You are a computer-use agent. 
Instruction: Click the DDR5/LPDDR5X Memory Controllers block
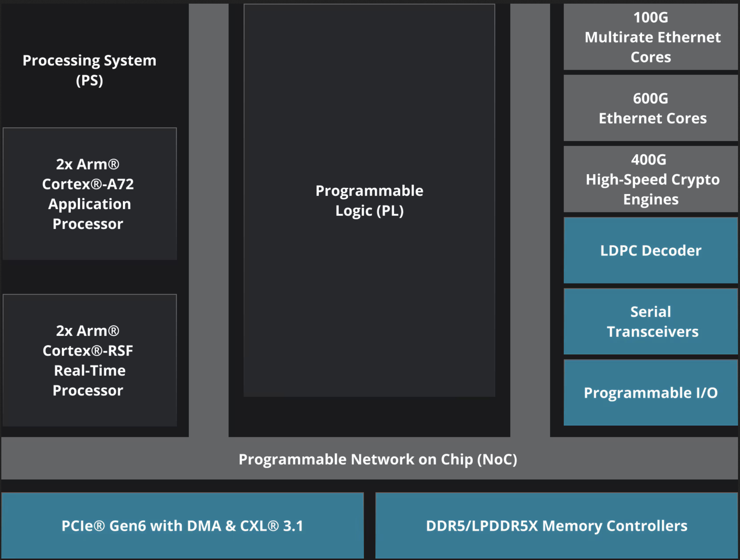[x=556, y=526]
